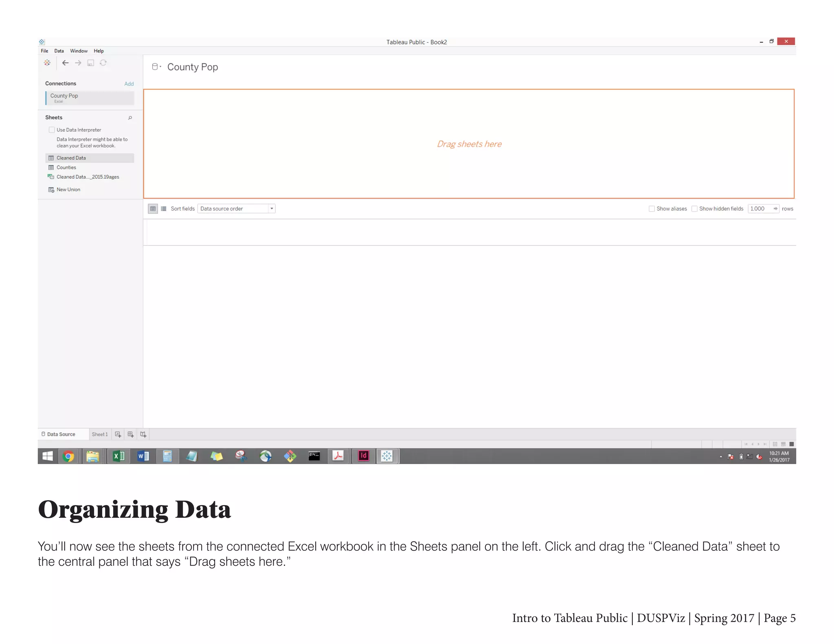834x644 pixels.
Task: Select the County Pop Excel connection
Action: click(x=90, y=98)
